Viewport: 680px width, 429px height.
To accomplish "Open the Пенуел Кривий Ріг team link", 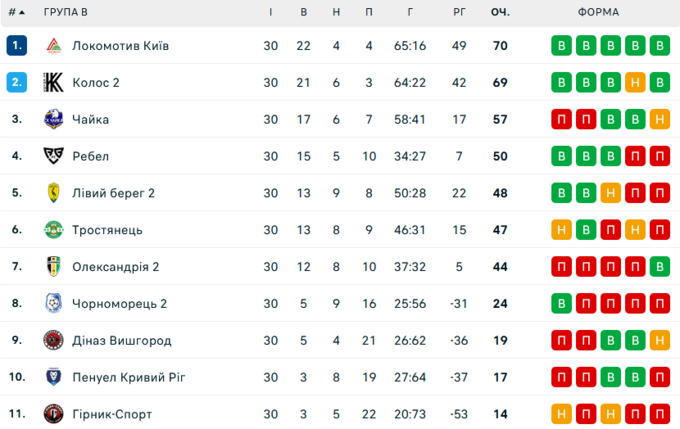I will [x=129, y=377].
